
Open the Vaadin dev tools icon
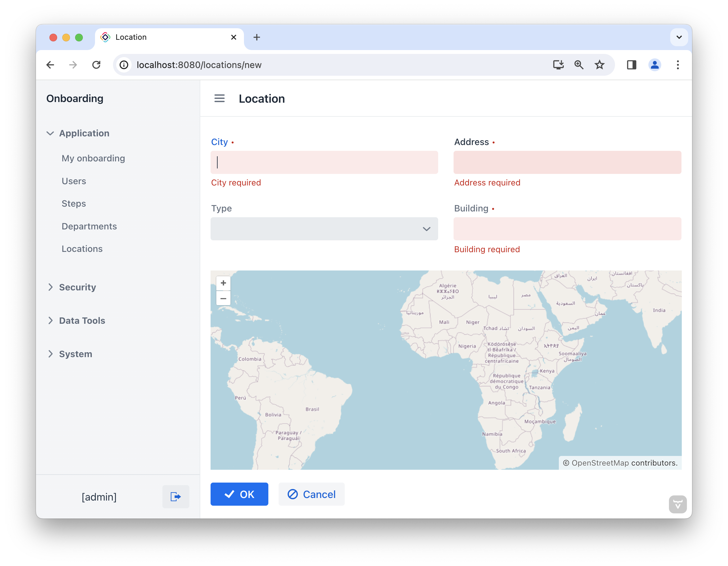(x=677, y=504)
